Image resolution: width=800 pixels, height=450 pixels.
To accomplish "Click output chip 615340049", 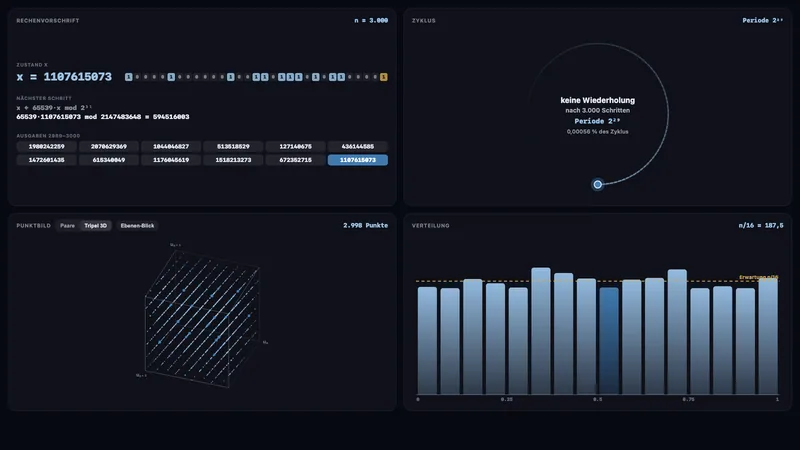I will click(109, 160).
